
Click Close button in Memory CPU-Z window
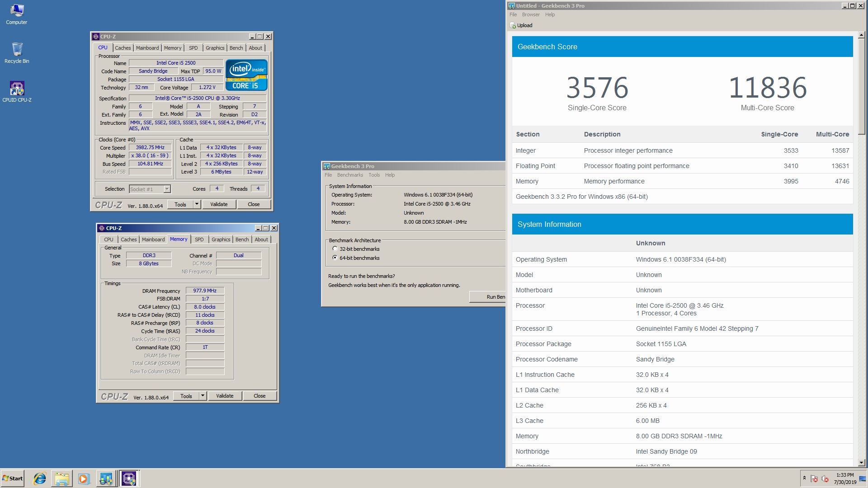pos(259,396)
